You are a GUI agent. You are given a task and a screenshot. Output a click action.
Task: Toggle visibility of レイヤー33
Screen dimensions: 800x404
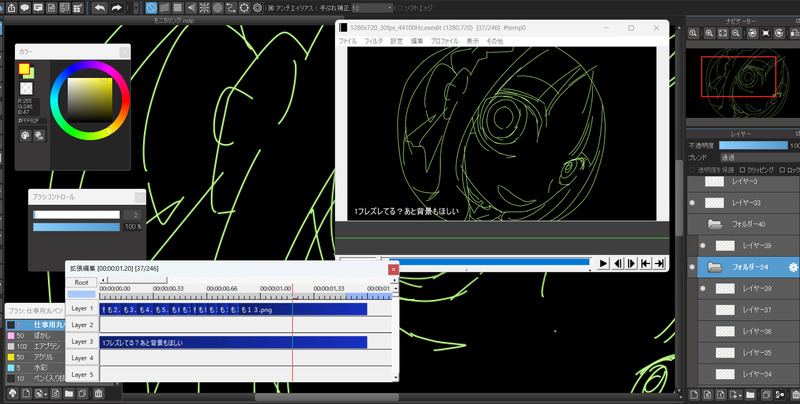[692, 203]
